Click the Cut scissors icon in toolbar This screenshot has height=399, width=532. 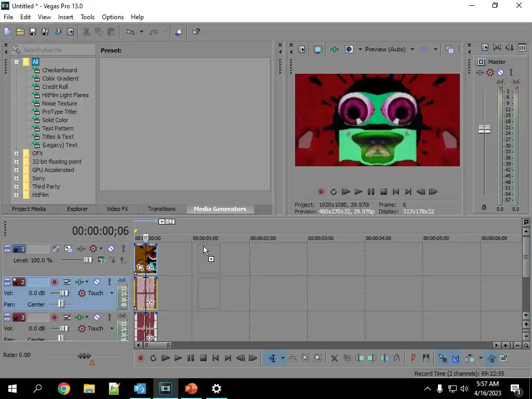point(87,32)
